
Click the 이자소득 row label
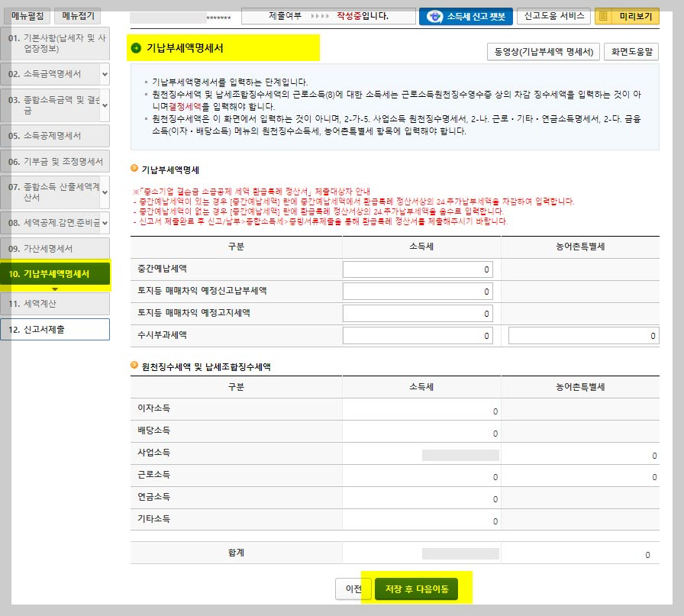[x=153, y=408]
